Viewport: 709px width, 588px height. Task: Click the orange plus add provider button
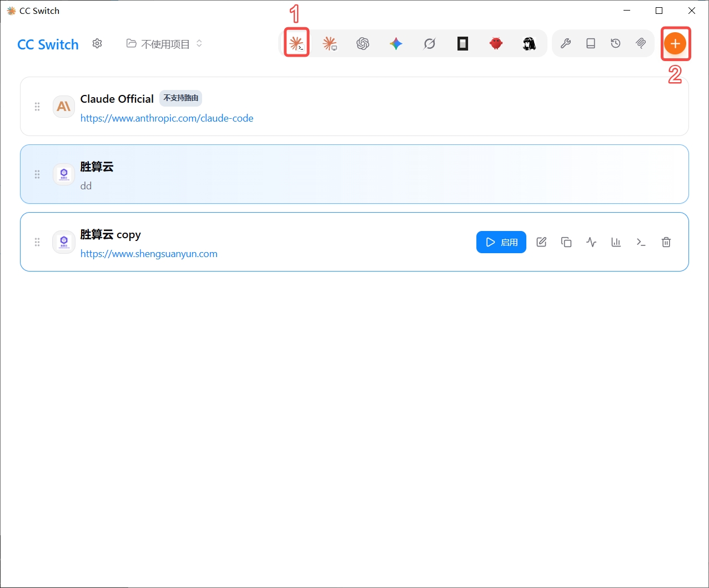click(x=675, y=43)
